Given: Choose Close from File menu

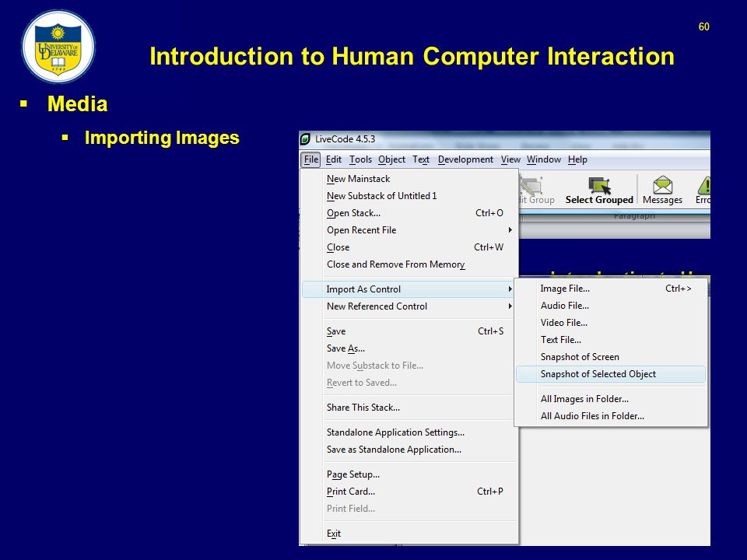Looking at the screenshot, I should (410, 247).
